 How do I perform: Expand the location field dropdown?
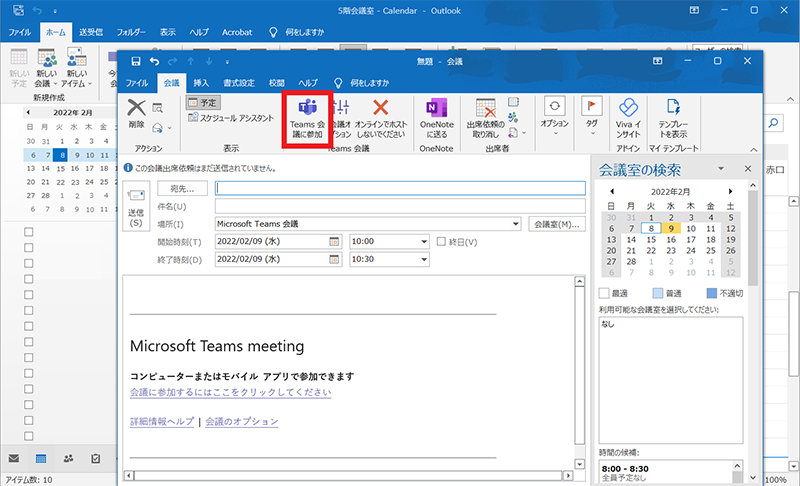pyautogui.click(x=516, y=223)
